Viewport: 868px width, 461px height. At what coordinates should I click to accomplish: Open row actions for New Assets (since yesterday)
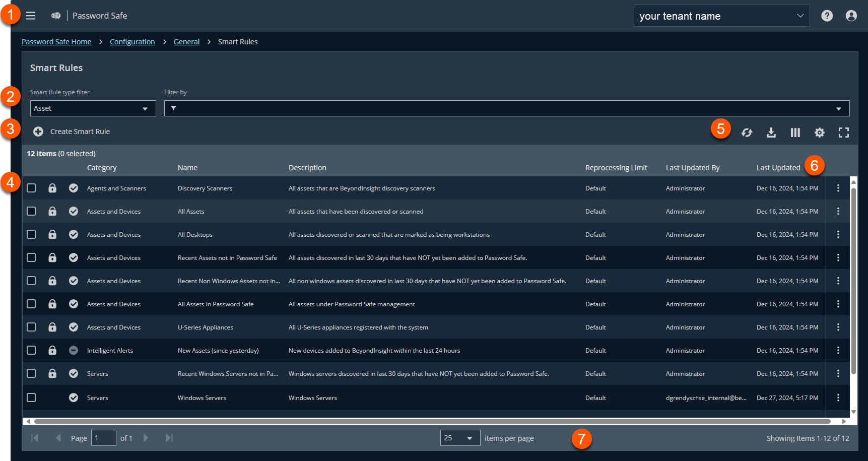[838, 350]
